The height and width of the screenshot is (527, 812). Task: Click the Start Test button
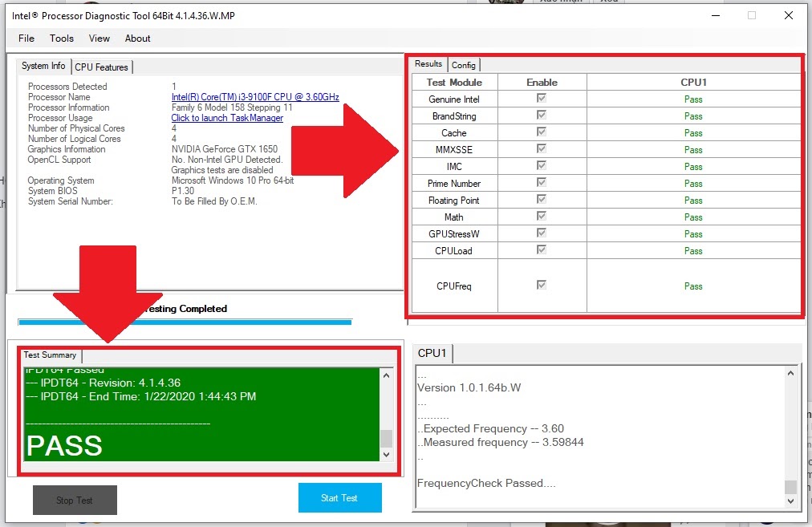(339, 498)
